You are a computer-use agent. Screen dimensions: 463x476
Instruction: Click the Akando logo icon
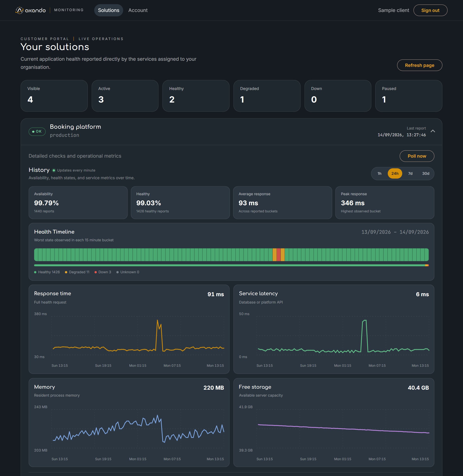tap(19, 10)
